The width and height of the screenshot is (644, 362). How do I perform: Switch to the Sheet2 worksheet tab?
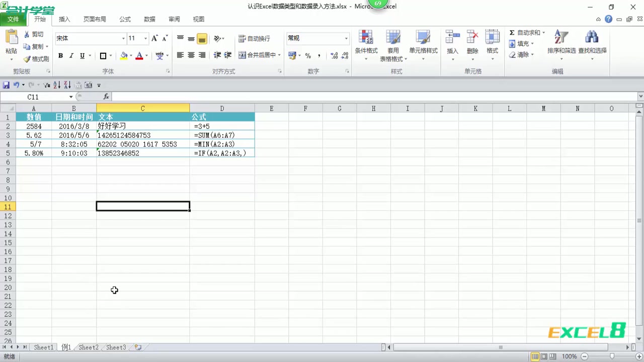tap(88, 347)
